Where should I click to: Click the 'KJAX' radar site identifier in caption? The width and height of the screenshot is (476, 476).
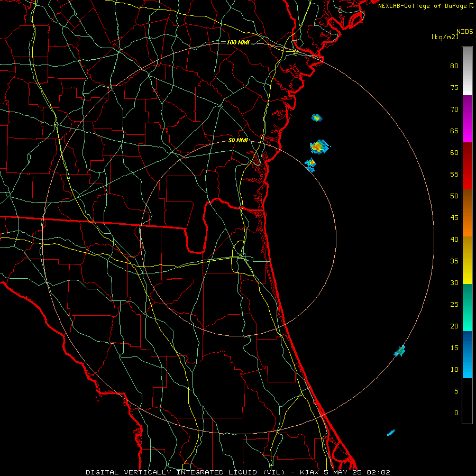point(310,472)
